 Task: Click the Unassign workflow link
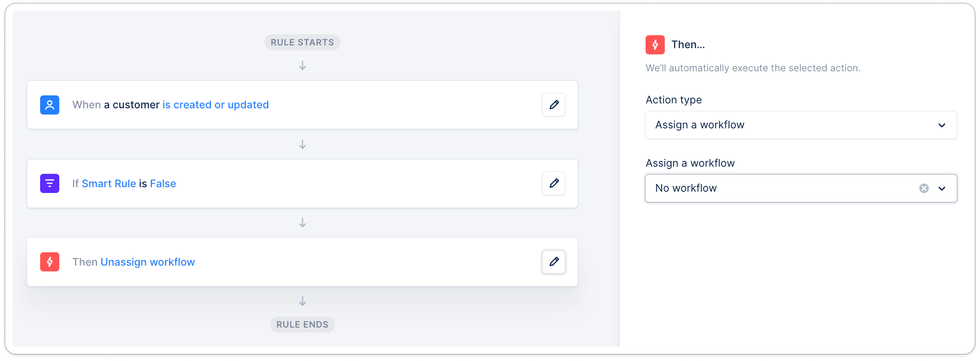pos(148,262)
